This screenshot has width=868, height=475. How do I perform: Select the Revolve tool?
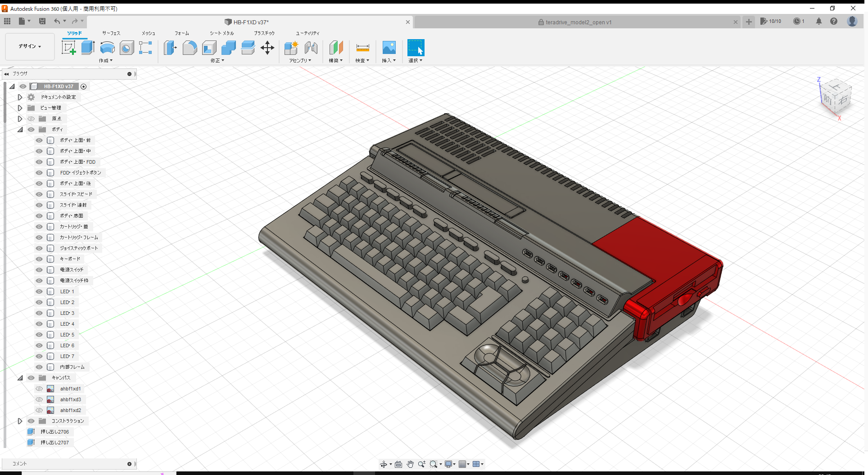tap(107, 47)
